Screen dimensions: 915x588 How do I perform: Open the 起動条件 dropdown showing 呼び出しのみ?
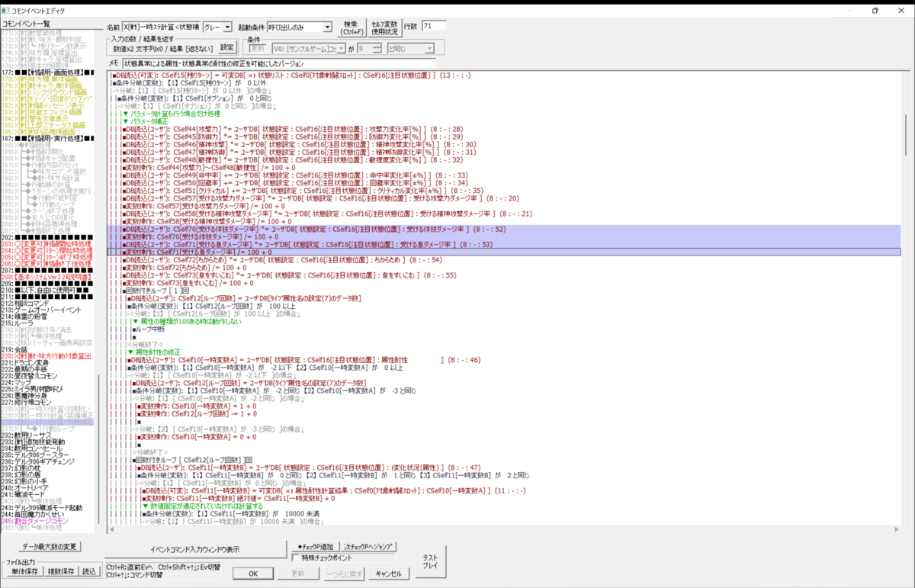click(300, 27)
